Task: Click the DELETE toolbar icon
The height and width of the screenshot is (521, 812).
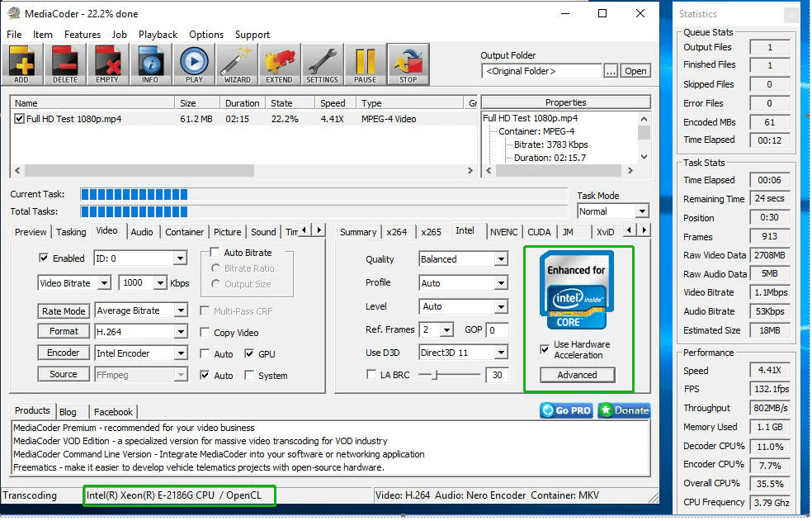Action: pos(64,64)
